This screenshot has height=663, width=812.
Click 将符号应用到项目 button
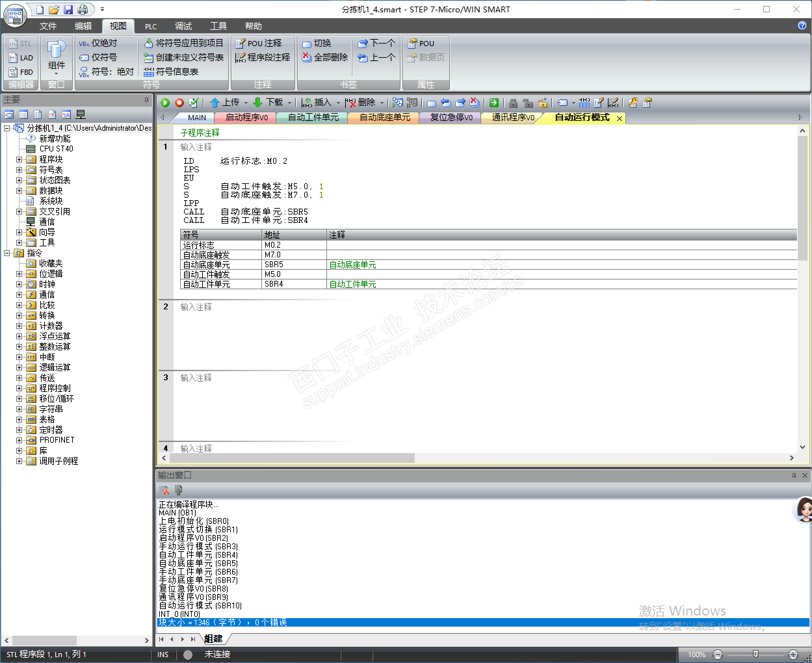184,43
